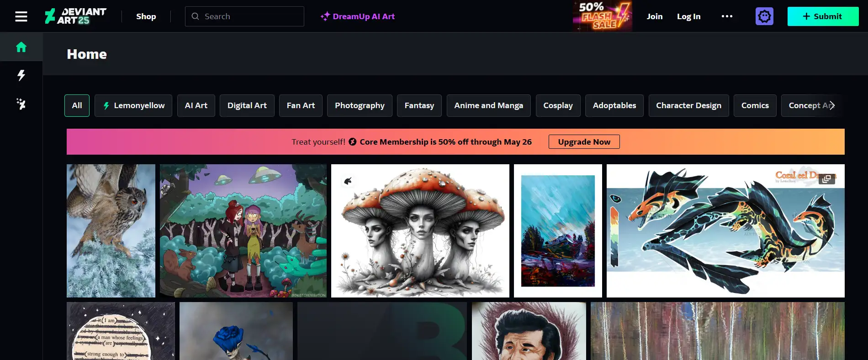Open the mushroom women artwork
The image size is (868, 360).
[x=420, y=231]
